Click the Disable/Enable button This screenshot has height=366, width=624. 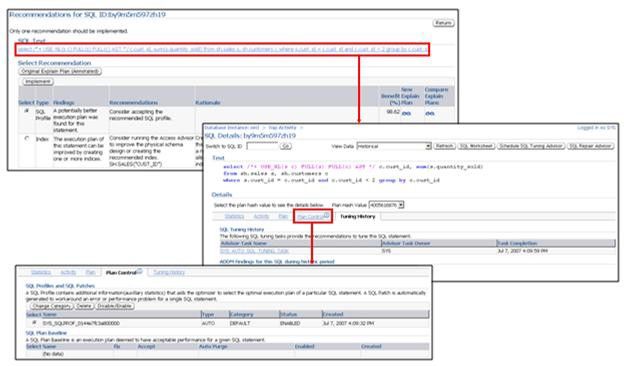(x=115, y=306)
